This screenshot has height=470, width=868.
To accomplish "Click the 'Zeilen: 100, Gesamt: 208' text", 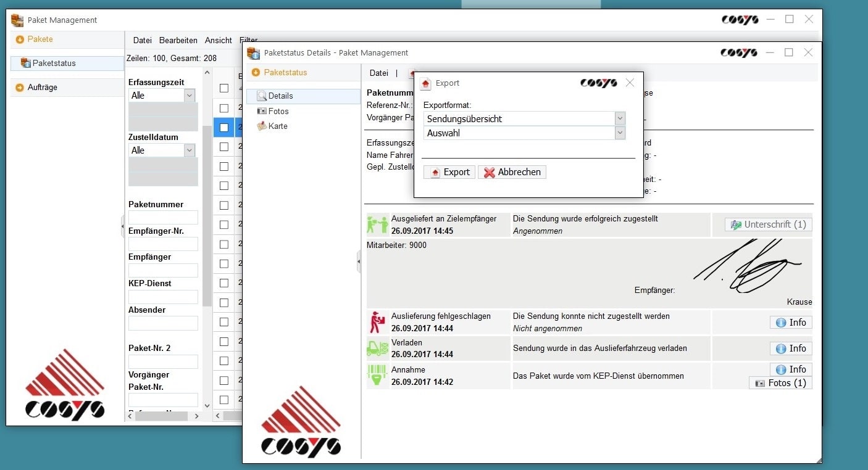I will pyautogui.click(x=172, y=58).
